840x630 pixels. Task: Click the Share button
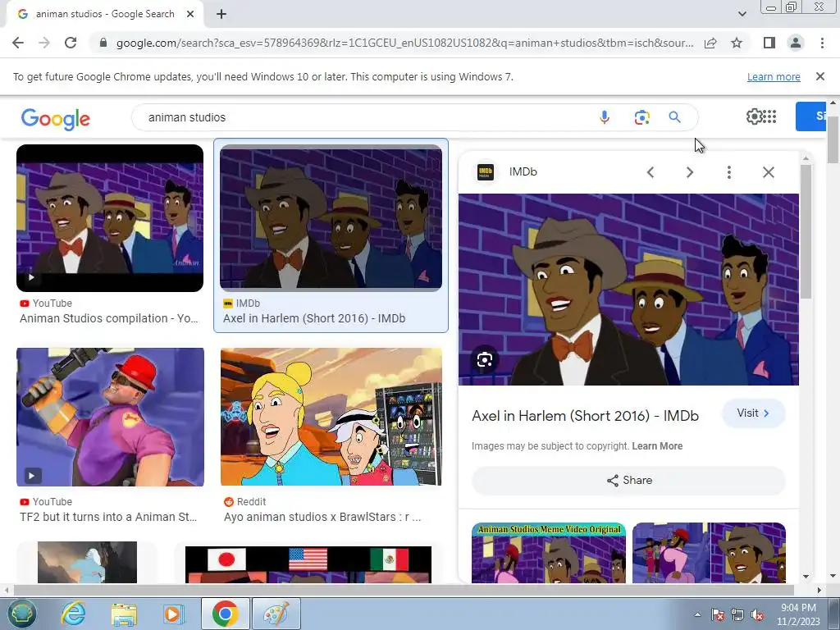pos(629,481)
